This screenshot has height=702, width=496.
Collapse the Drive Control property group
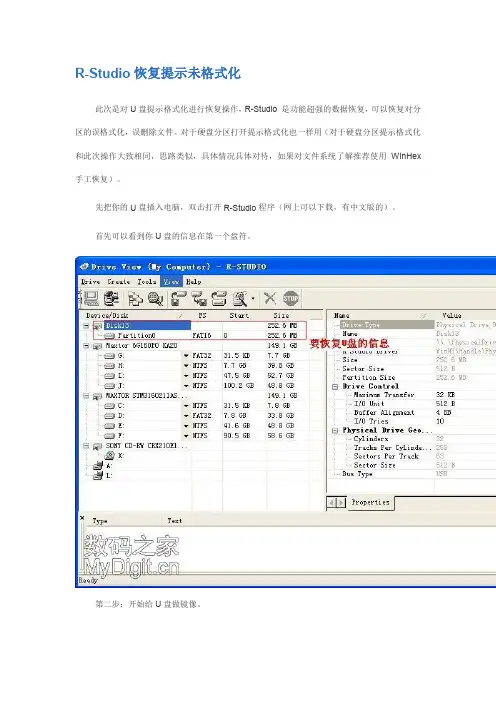(x=335, y=386)
